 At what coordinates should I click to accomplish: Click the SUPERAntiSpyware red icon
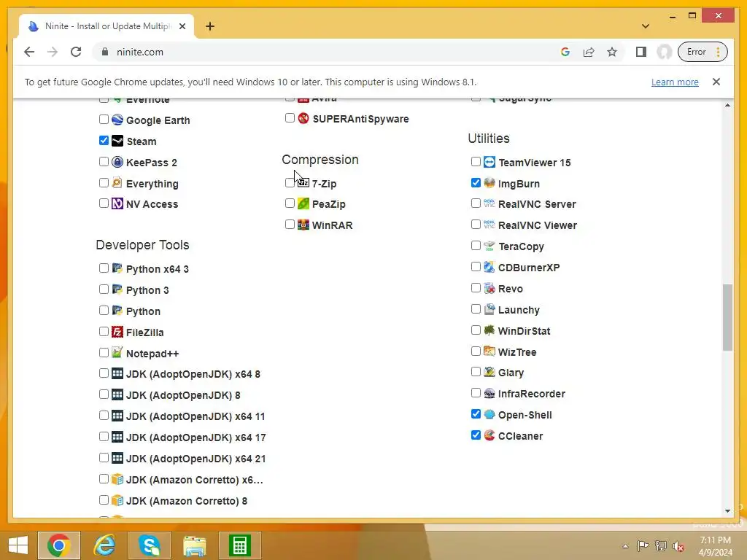(x=303, y=118)
